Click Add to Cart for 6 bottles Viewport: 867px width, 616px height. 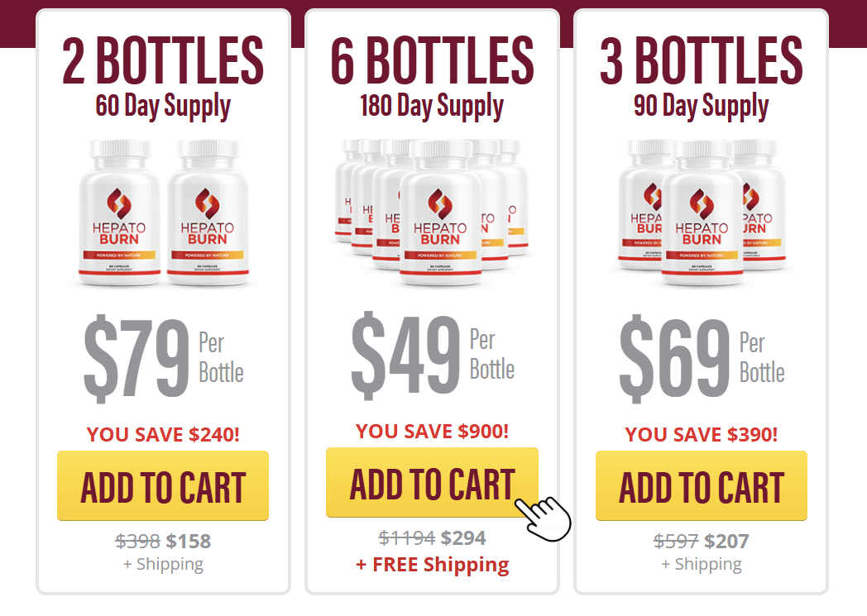coord(432,482)
